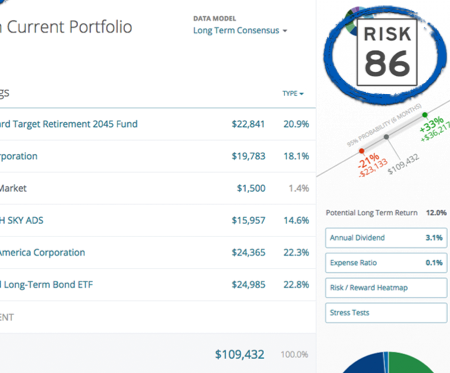The image size is (450, 373).
Task: Click the Risk 86 sign badge
Action: (387, 52)
